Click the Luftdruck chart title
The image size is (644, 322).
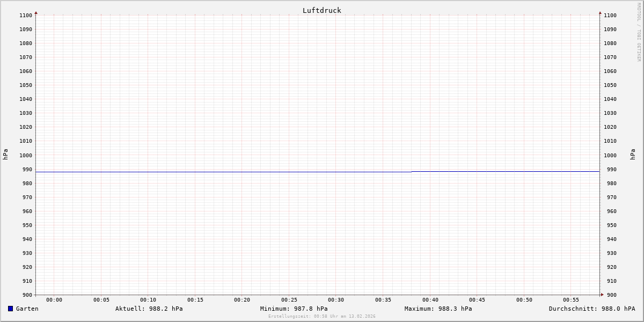321,10
